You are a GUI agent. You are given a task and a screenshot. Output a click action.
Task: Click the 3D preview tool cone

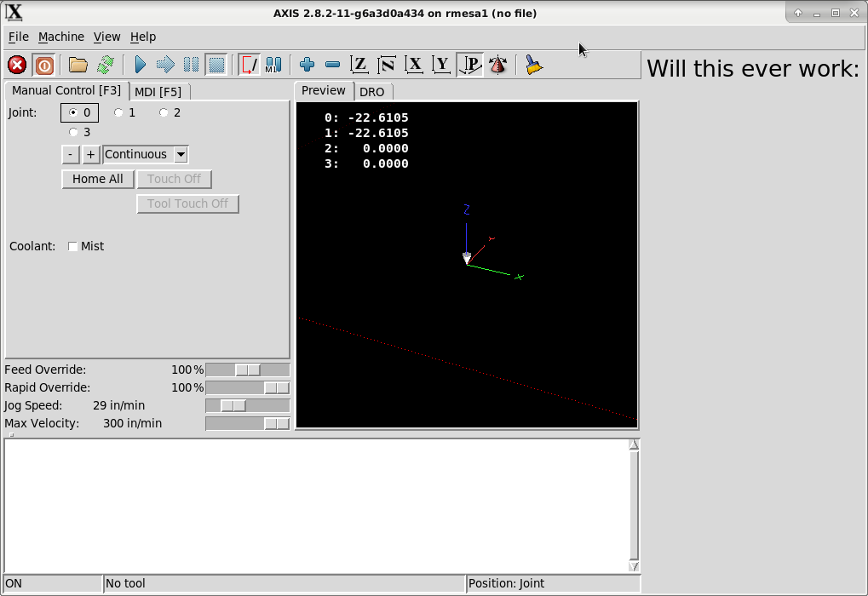point(467,258)
